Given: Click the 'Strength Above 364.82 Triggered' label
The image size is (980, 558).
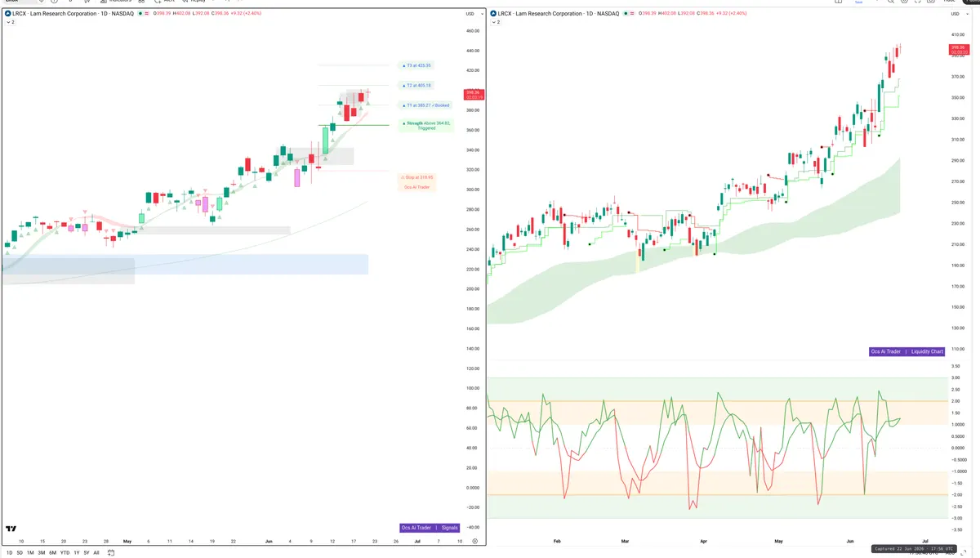Looking at the screenshot, I should (x=425, y=126).
